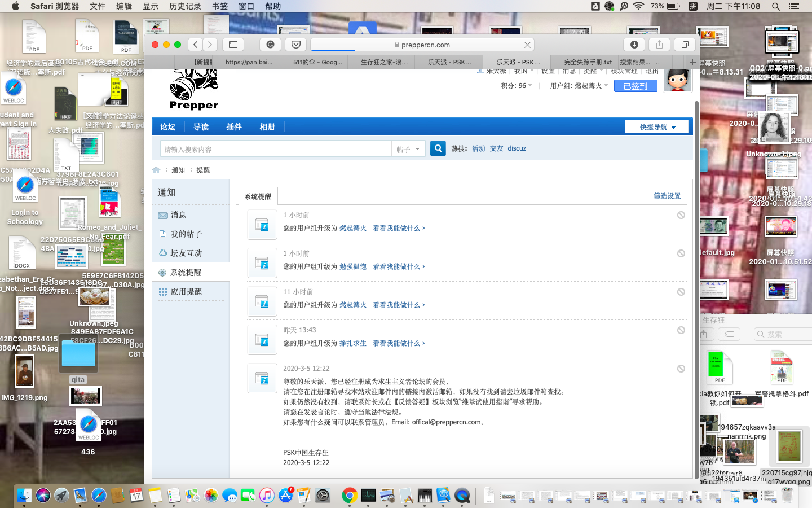Expand the 积分: 96 dropdown
Screen dimensions: 812x508
coord(516,86)
